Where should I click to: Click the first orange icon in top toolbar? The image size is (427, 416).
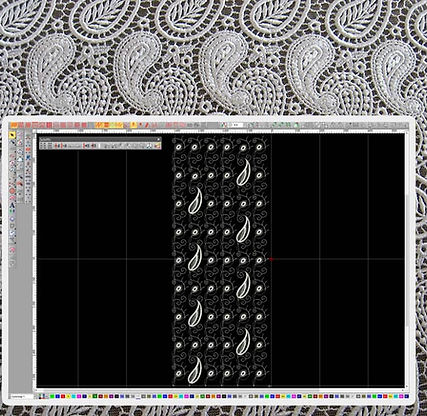coord(14,125)
